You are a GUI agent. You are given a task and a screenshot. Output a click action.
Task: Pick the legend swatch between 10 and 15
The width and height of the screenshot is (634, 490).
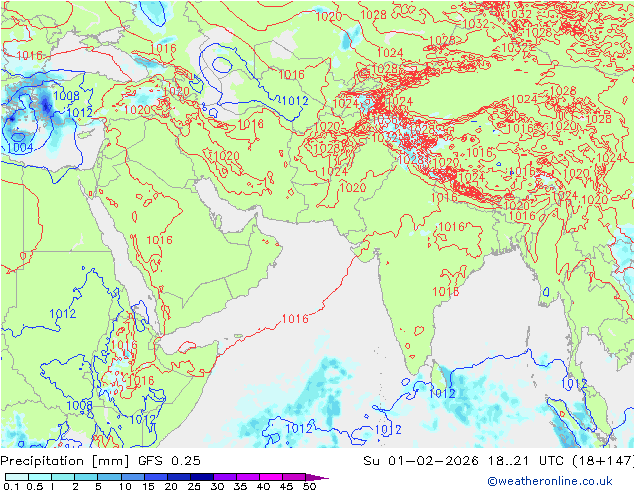point(132,477)
